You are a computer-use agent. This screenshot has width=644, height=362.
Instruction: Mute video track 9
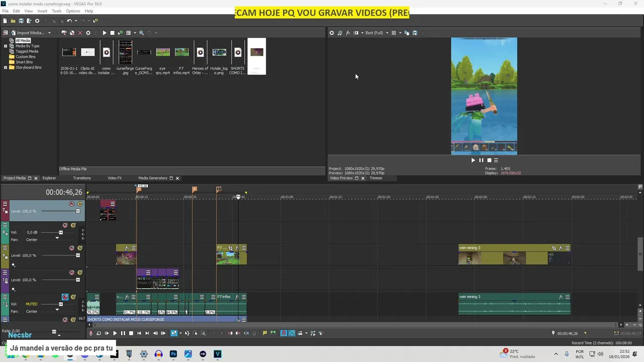coord(72,248)
